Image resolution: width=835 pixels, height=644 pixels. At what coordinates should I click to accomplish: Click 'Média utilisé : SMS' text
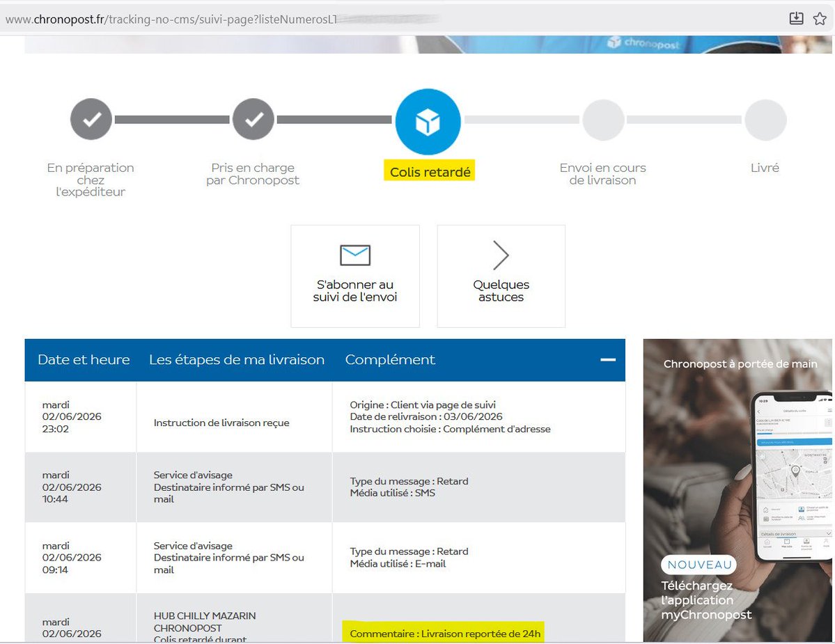coord(393,493)
